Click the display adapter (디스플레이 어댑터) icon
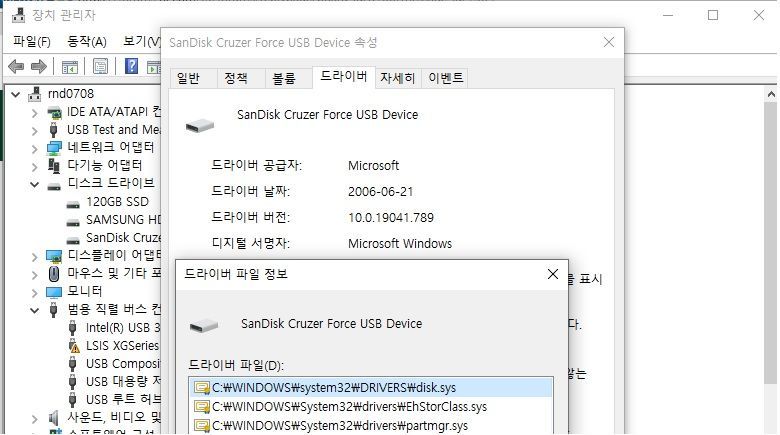The height and width of the screenshot is (435, 780). (54, 256)
